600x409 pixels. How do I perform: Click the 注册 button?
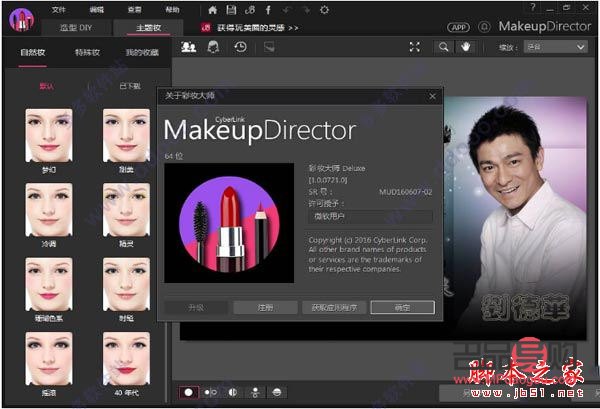click(x=265, y=308)
